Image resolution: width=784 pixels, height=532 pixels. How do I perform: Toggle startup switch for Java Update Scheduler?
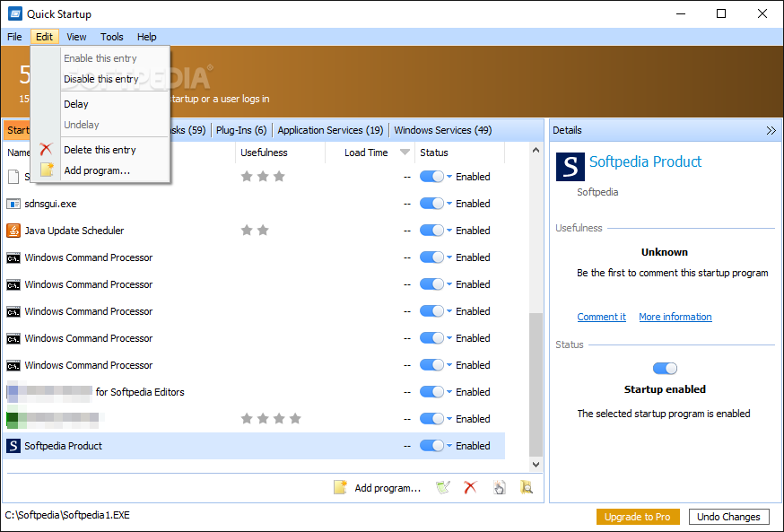coord(431,231)
